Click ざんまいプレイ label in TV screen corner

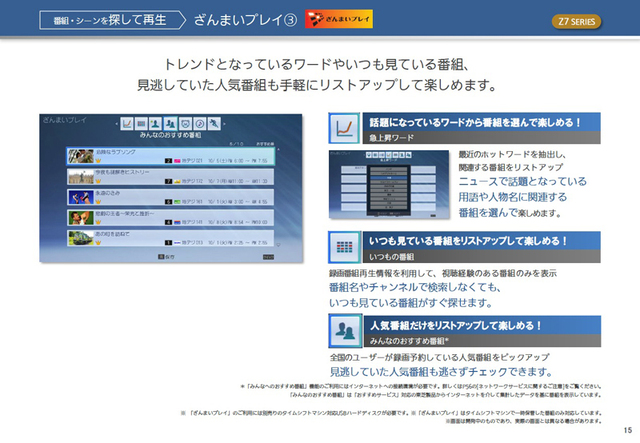click(65, 120)
